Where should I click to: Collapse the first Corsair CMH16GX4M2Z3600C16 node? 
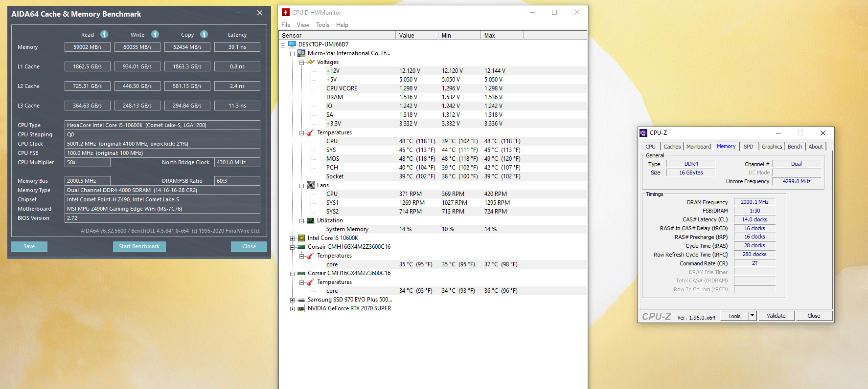[x=292, y=247]
